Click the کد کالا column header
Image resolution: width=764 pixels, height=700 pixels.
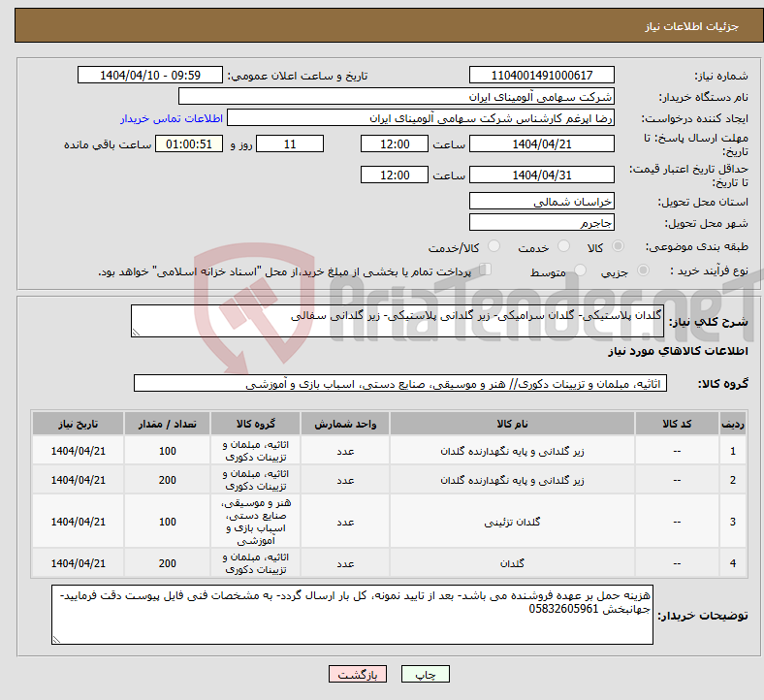[677, 424]
